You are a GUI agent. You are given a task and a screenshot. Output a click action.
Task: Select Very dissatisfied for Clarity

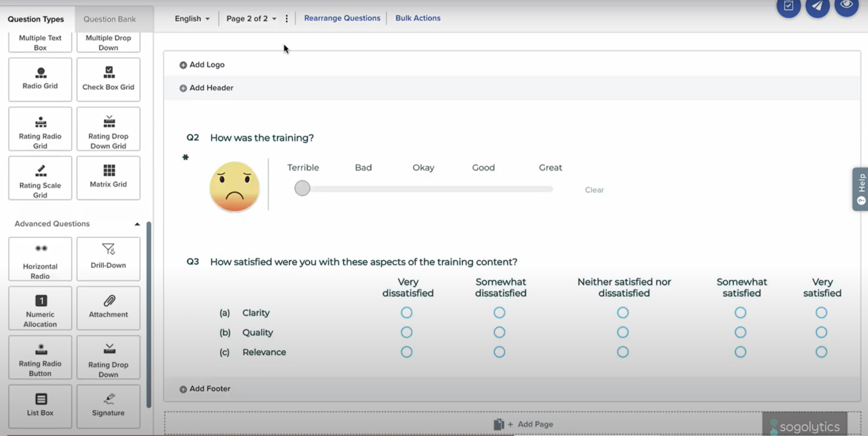click(407, 313)
